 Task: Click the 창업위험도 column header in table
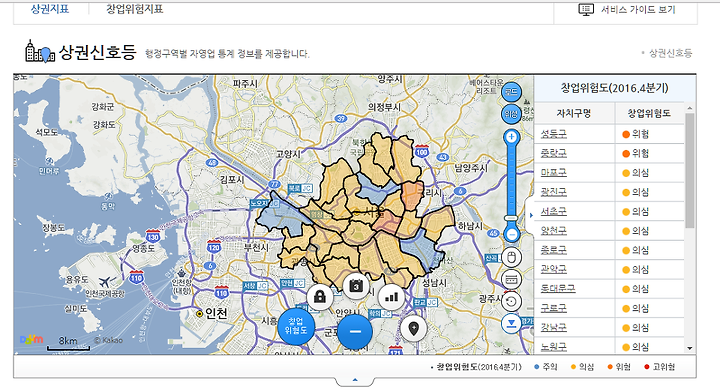[x=649, y=113]
